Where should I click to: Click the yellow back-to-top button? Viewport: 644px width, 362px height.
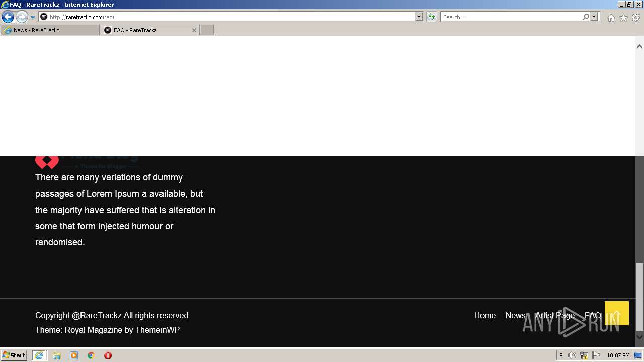pyautogui.click(x=617, y=313)
